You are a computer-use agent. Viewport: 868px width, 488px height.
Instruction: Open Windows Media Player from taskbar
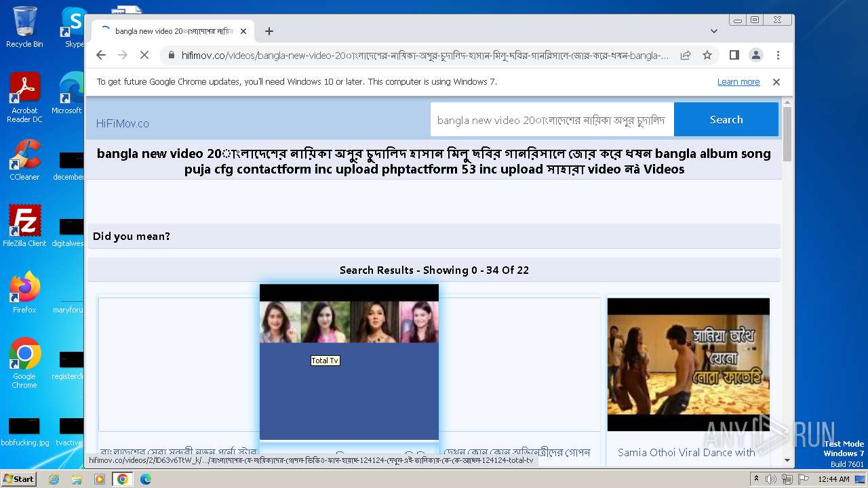pyautogui.click(x=100, y=479)
